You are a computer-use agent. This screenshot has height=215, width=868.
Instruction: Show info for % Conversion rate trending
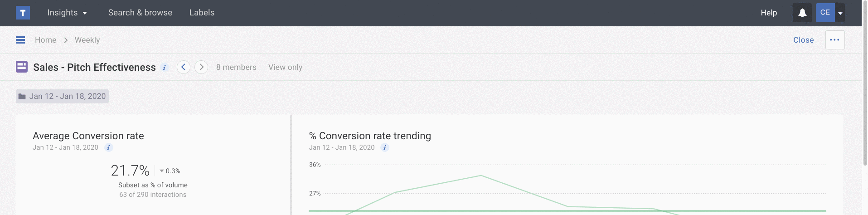click(x=384, y=147)
